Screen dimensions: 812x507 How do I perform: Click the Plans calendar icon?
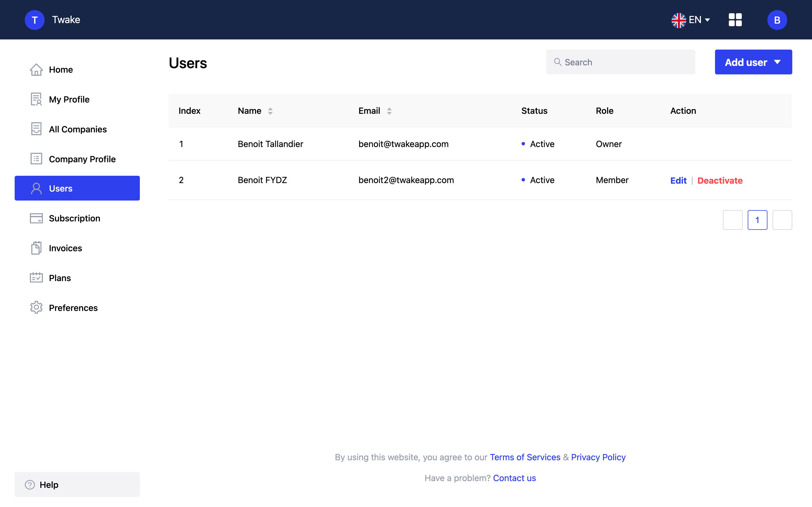coord(36,278)
